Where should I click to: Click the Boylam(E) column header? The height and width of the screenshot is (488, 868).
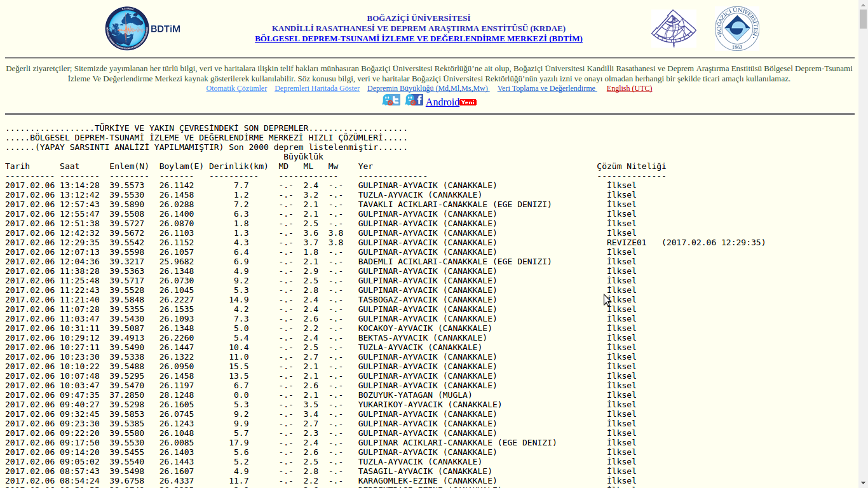point(182,166)
